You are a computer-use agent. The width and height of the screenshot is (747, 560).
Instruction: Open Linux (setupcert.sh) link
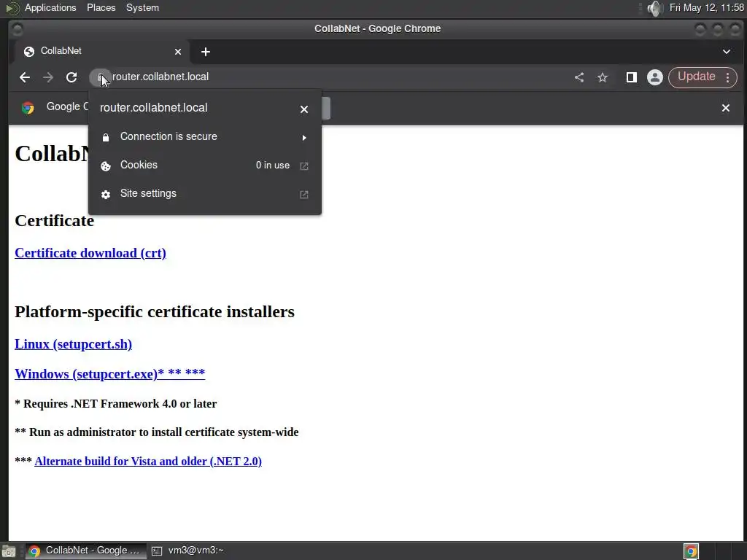coord(74,344)
